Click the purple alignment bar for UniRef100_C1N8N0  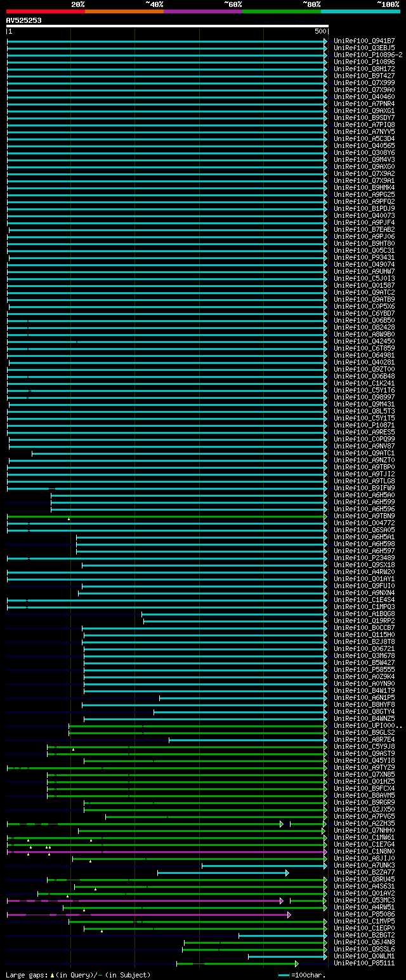tap(167, 852)
